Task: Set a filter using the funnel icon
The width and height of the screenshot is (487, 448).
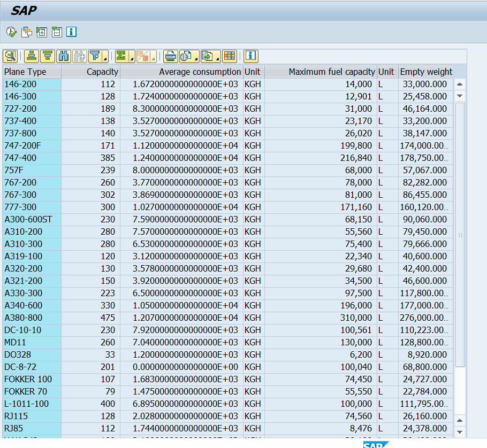Action: point(95,56)
